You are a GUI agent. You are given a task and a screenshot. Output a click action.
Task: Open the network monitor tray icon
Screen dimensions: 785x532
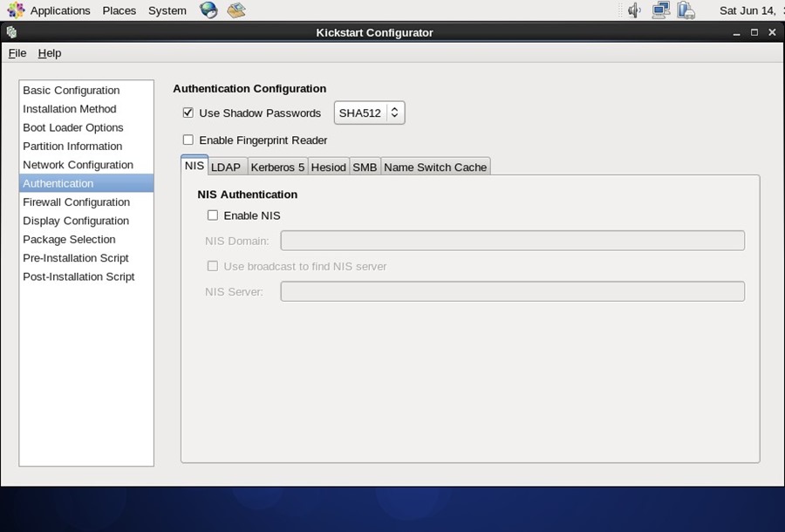[659, 10]
